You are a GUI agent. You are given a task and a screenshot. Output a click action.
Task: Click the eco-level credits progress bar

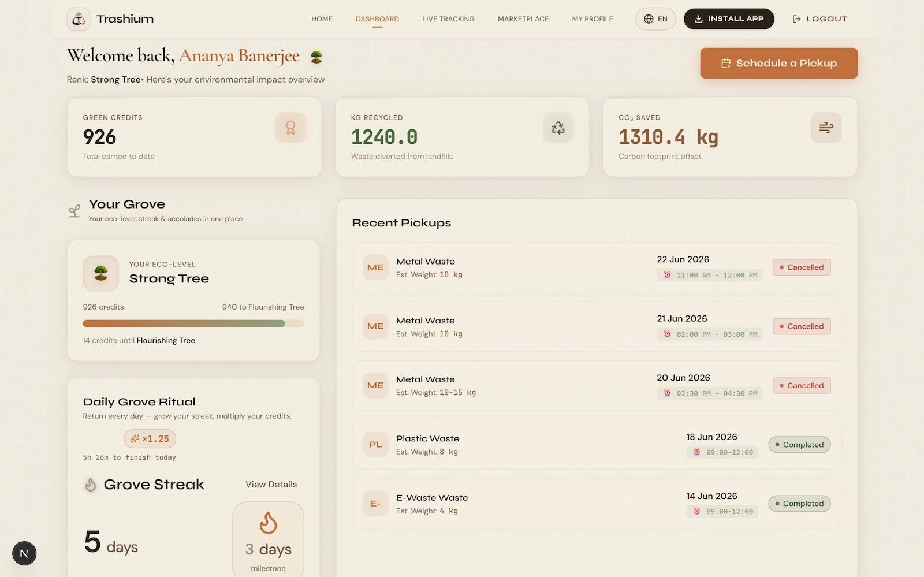pos(193,324)
